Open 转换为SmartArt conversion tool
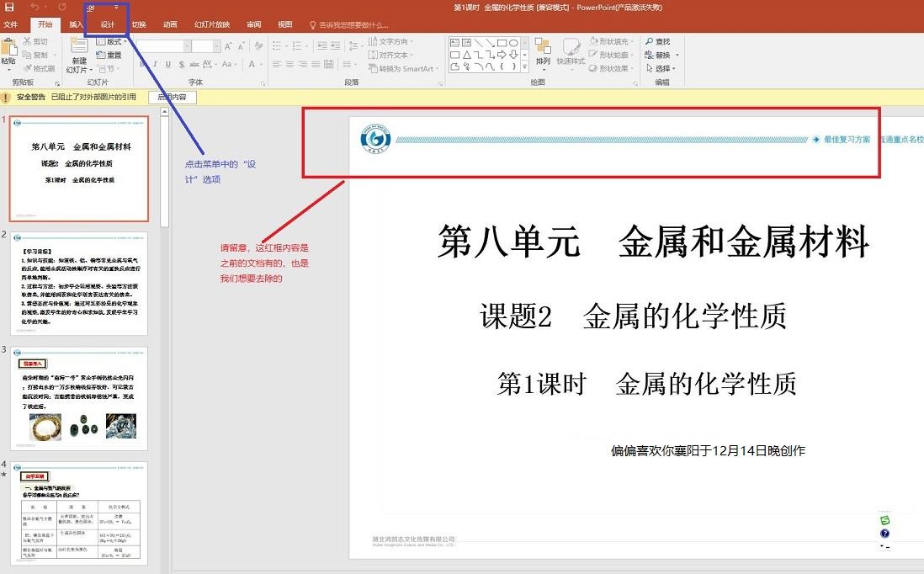 point(402,68)
